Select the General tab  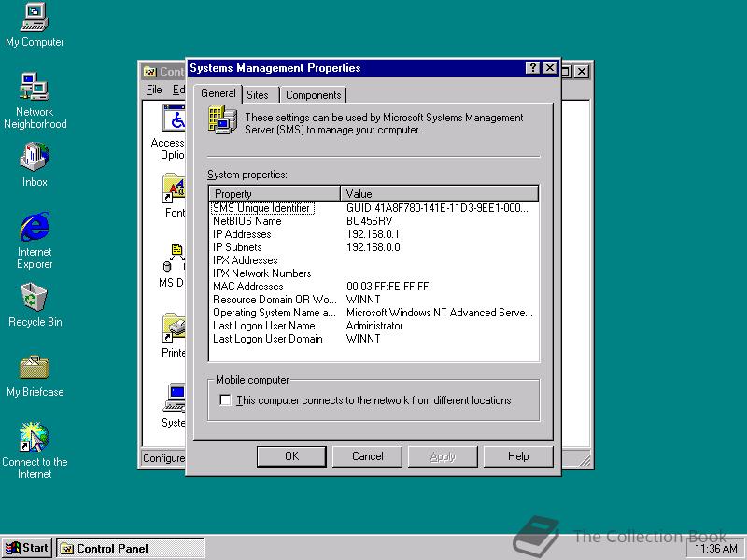(x=218, y=92)
